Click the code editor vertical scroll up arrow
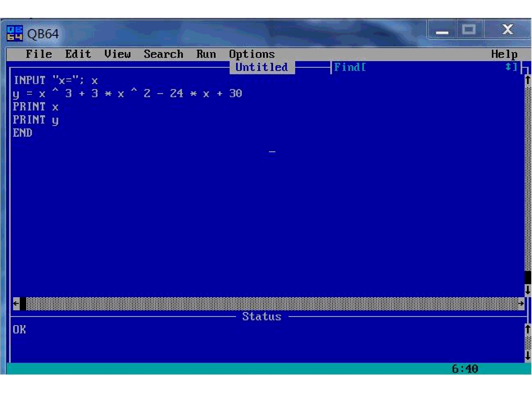Image resolution: width=532 pixels, height=399 pixels. click(528, 80)
